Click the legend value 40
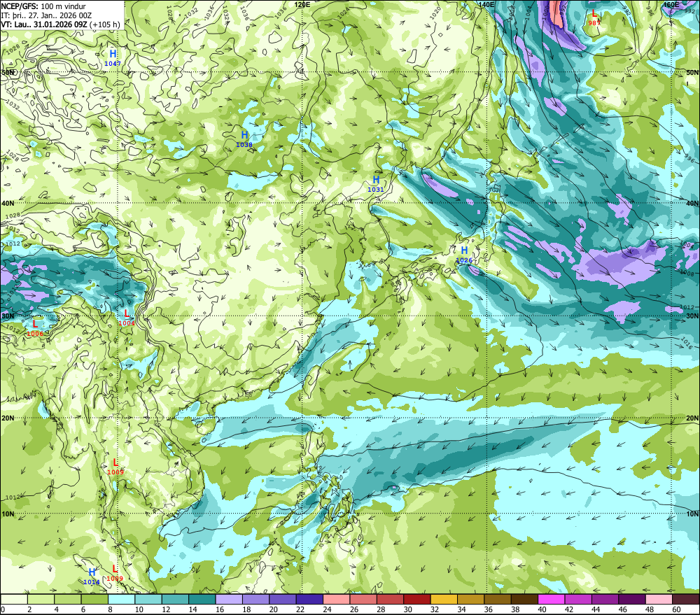The width and height of the screenshot is (700, 615). pos(542,609)
